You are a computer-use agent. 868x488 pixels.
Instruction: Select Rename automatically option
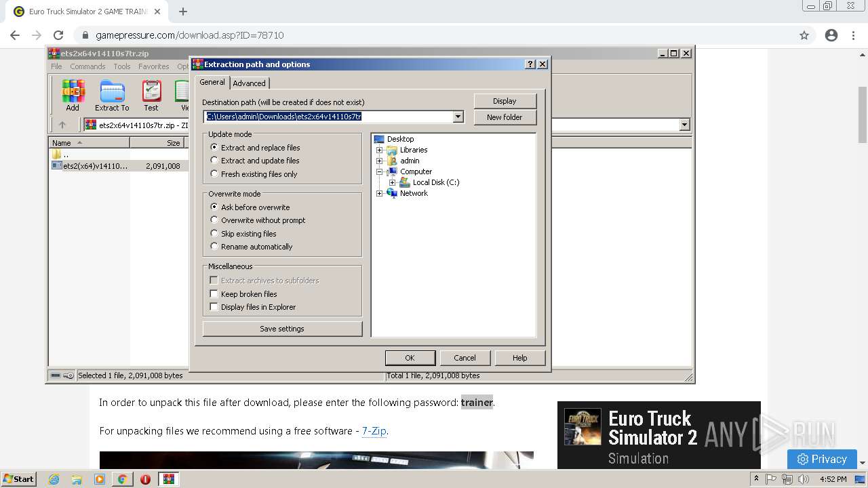[214, 246]
